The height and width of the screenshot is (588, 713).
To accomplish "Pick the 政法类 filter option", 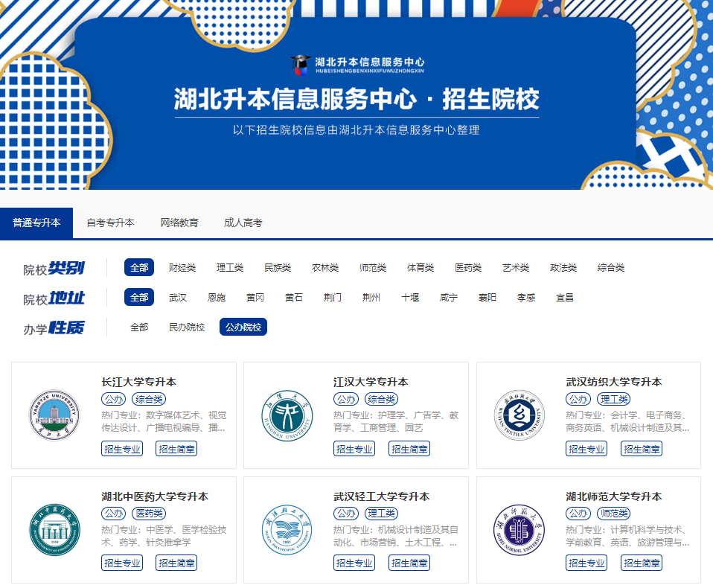I will pos(563,268).
